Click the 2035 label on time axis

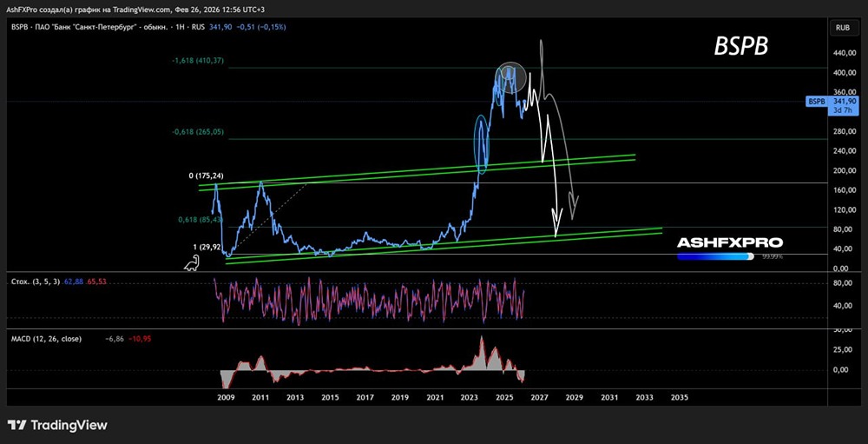(x=680, y=397)
